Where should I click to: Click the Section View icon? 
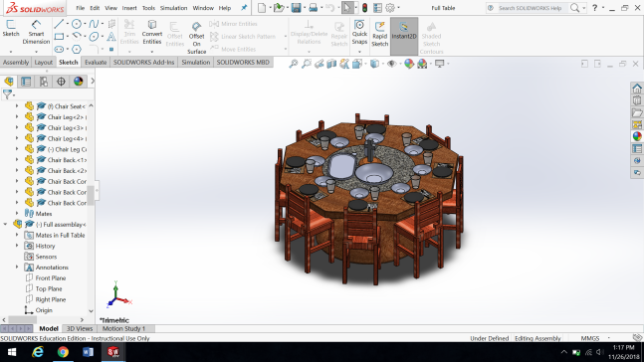pos(331,64)
